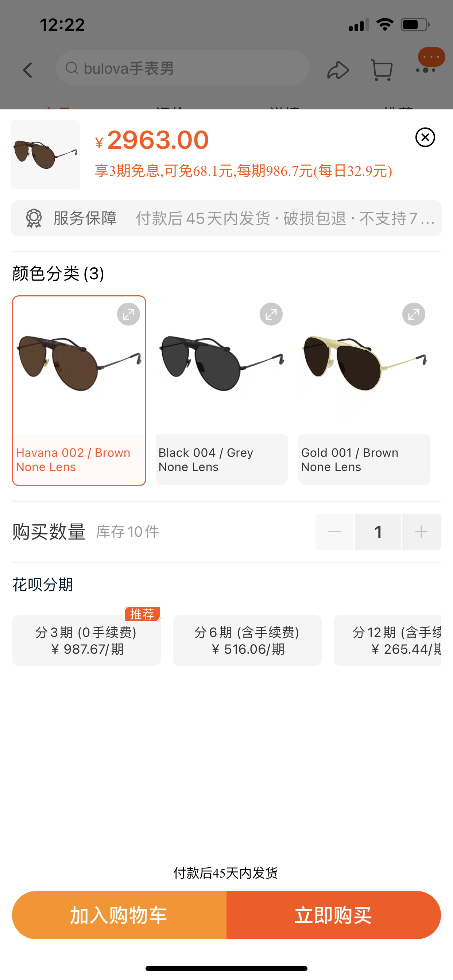Select Havana 002 / Brown color option
The height and width of the screenshot is (980, 453).
tap(79, 391)
